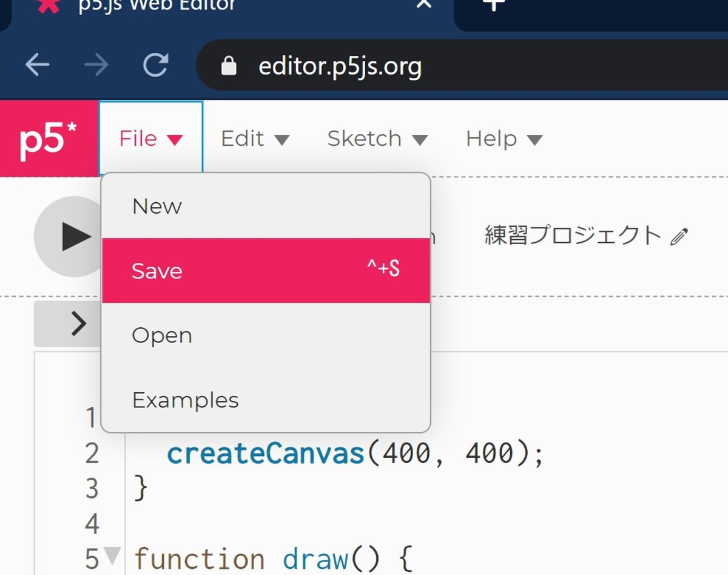This screenshot has height=575, width=728.
Task: Click pencil icon to rename sketch
Action: pyautogui.click(x=679, y=236)
